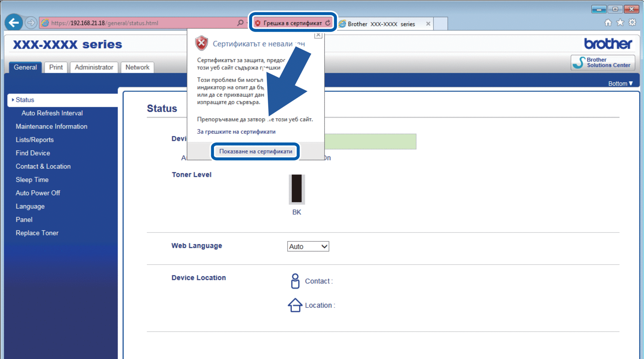The width and height of the screenshot is (644, 359).
Task: Open Favorites star icon
Action: [x=620, y=23]
